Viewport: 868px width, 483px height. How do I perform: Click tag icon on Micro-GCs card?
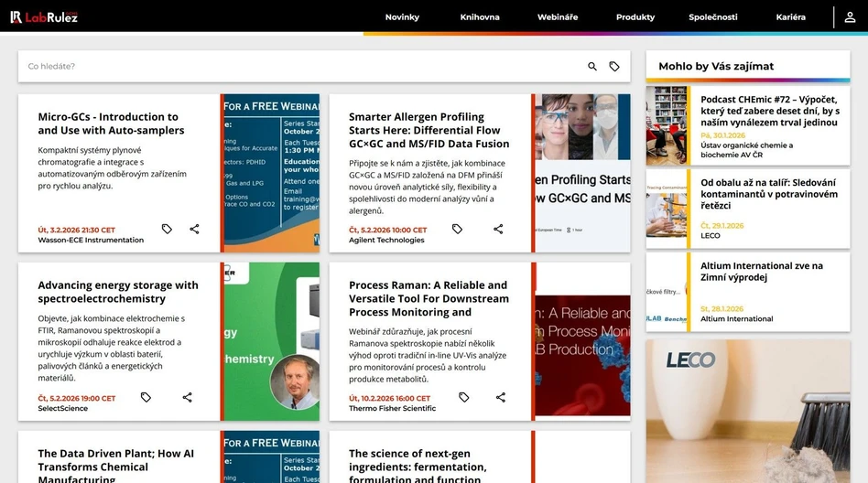coord(167,229)
